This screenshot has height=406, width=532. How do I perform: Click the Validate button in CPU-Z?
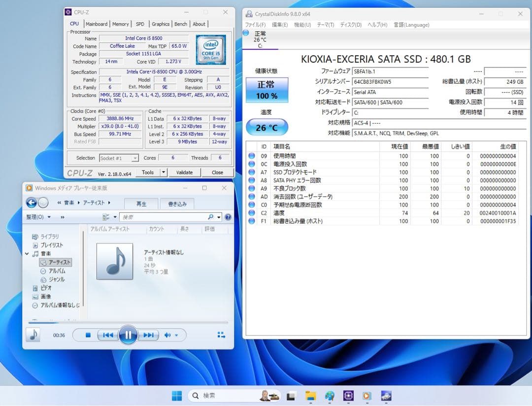click(x=184, y=172)
